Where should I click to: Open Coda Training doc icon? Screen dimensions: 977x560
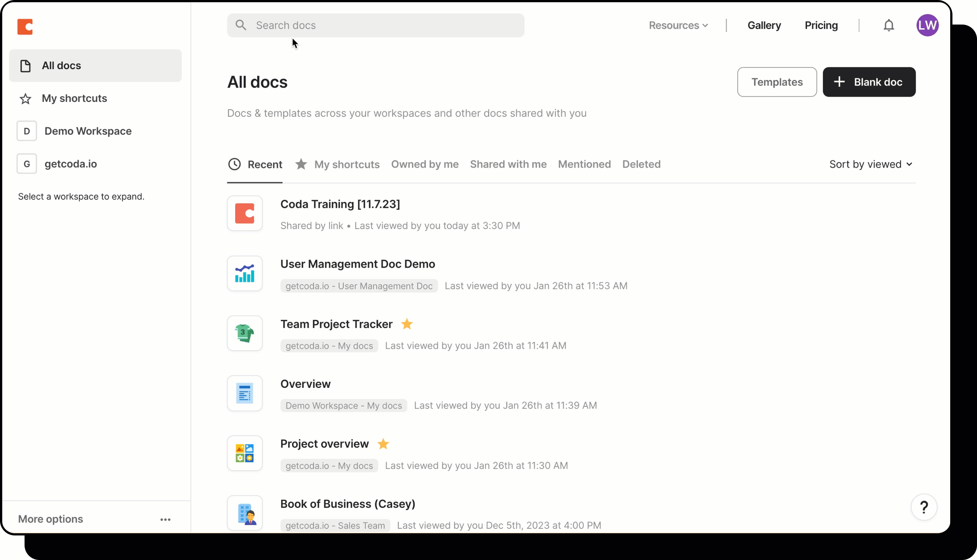pos(245,213)
